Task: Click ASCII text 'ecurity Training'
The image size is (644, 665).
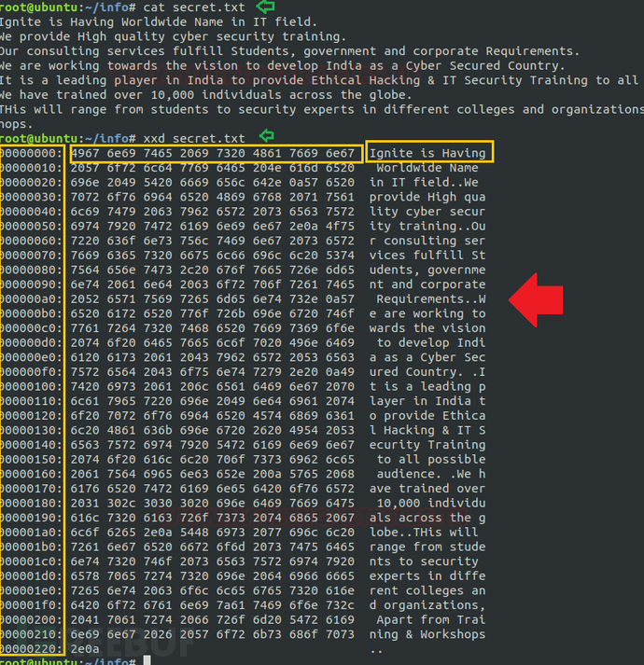Action: point(427,445)
